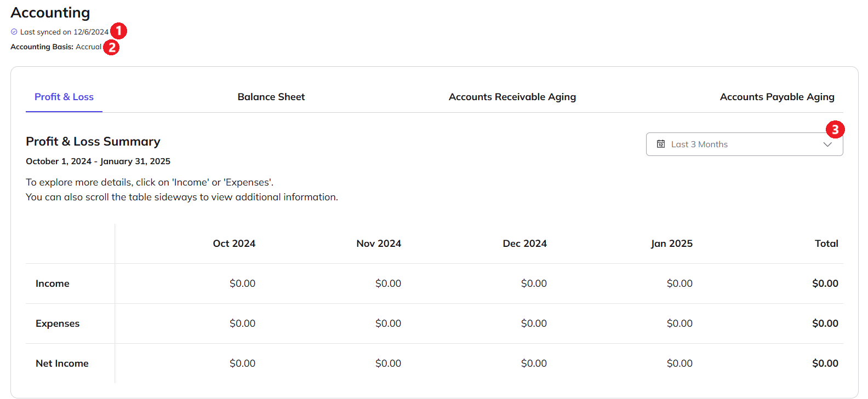Click the Income value for Jan 2025
Viewport: 868px width, 399px height.
pyautogui.click(x=679, y=284)
